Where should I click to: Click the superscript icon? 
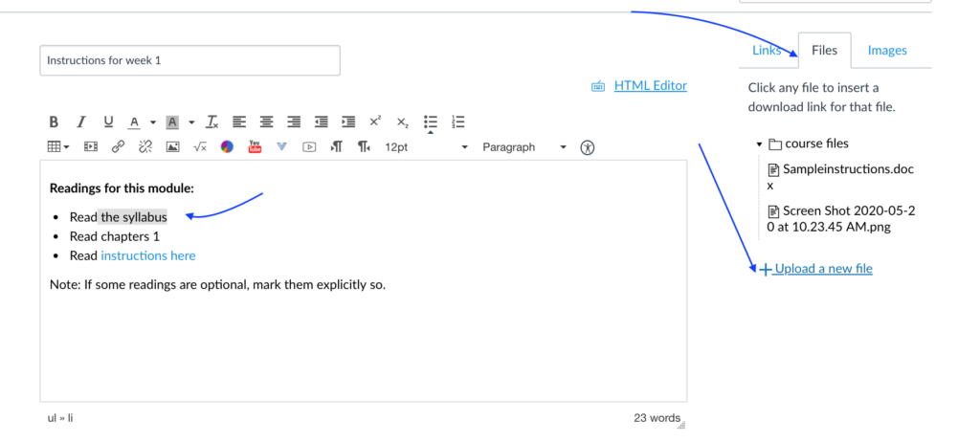click(375, 122)
